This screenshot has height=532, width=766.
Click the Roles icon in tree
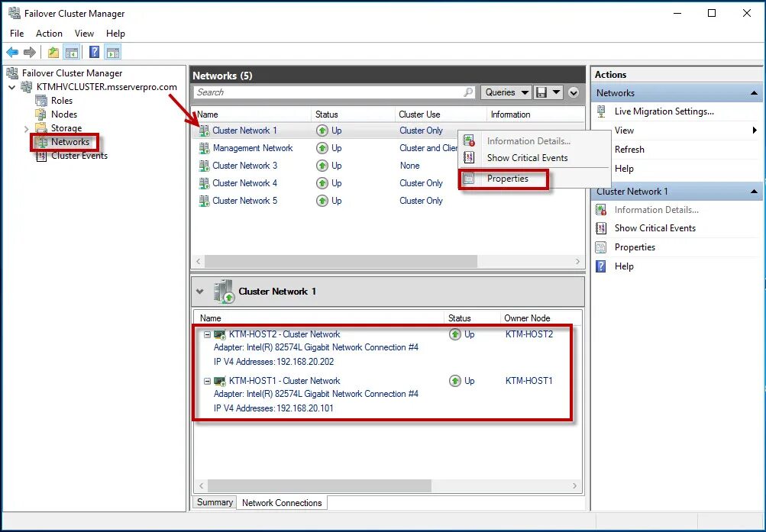[x=41, y=101]
